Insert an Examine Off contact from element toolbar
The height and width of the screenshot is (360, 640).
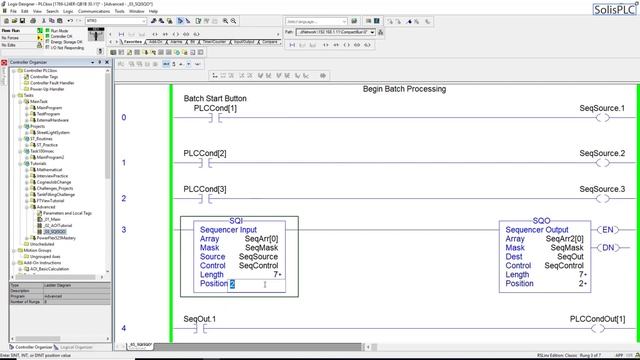(x=165, y=34)
